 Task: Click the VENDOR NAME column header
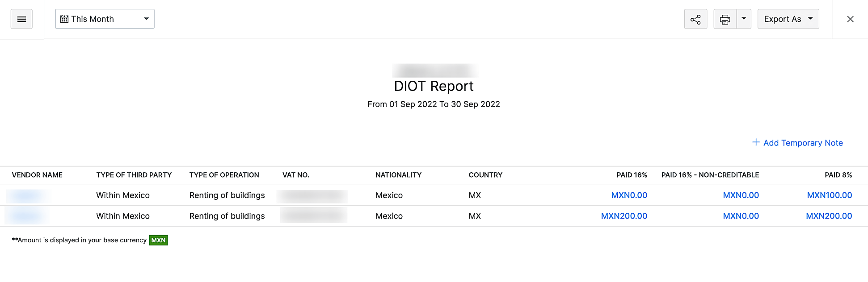point(37,175)
